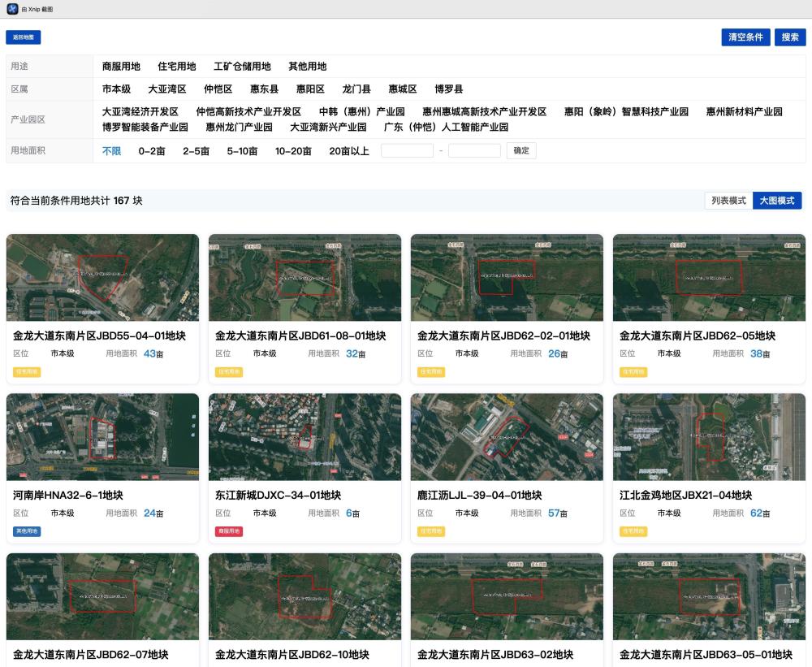Choose the 20亩以上 area range

point(348,150)
